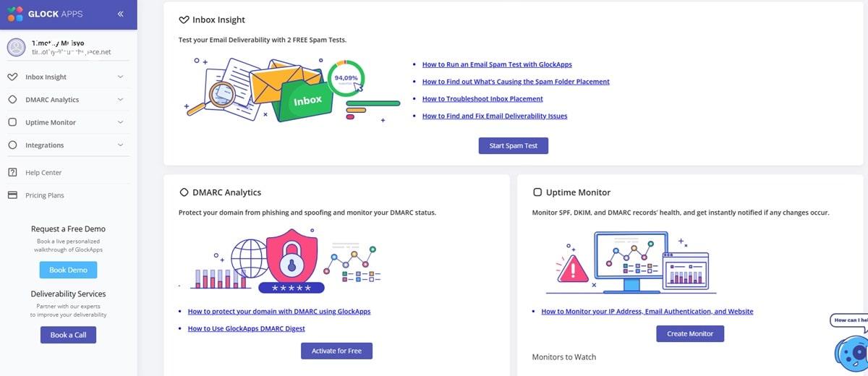868x376 pixels.
Task: Click the Uptime Monitor square icon in sidebar
Action: coord(12,122)
